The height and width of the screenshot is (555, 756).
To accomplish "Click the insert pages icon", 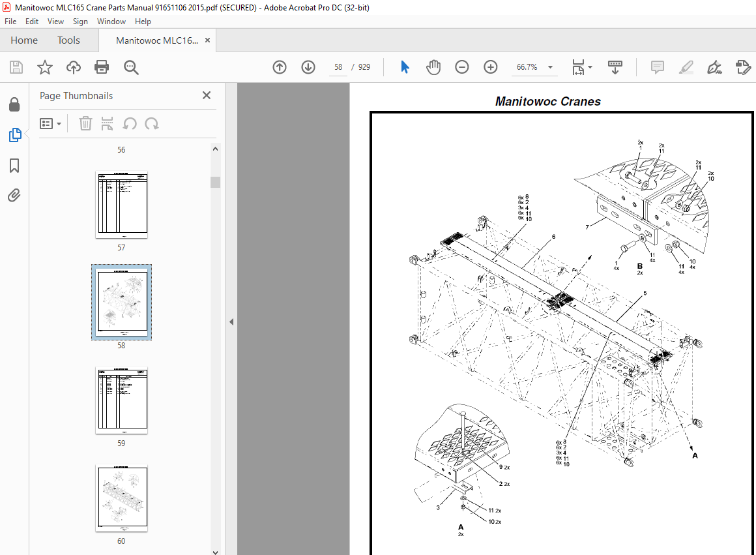I will coord(107,123).
